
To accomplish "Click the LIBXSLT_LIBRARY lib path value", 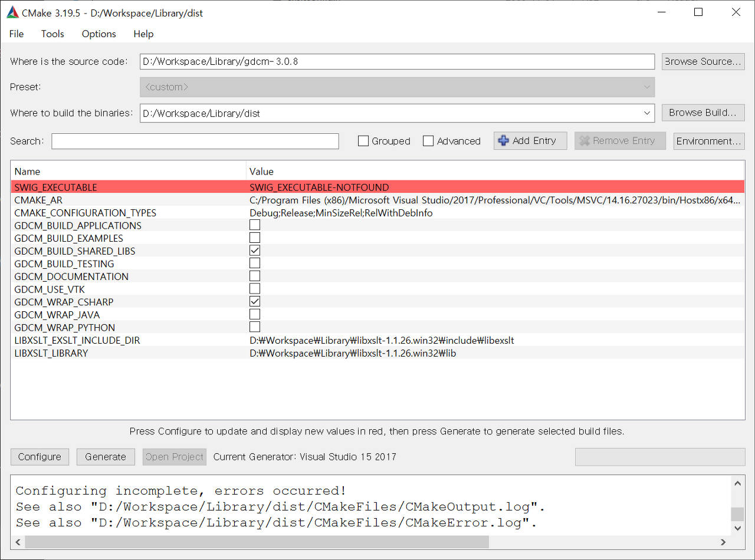I will pyautogui.click(x=353, y=353).
